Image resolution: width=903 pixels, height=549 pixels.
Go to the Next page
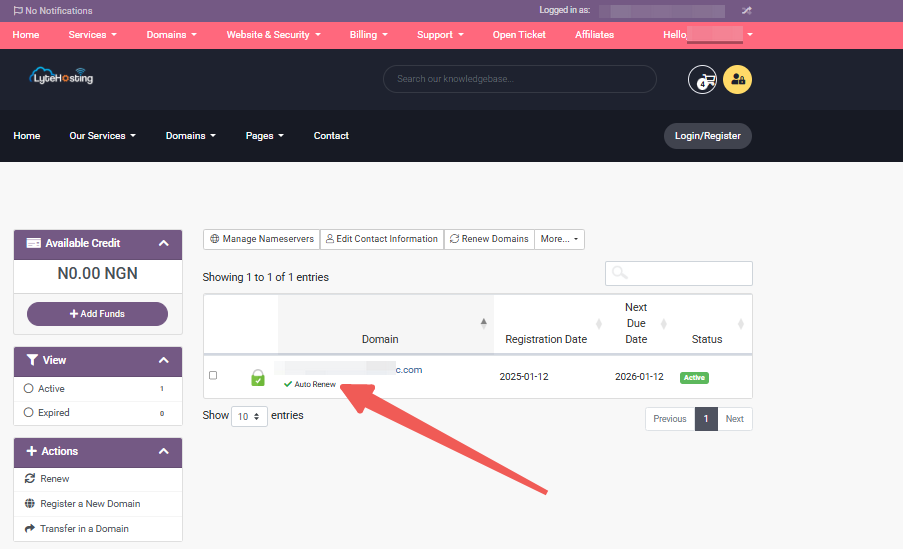pyautogui.click(x=734, y=419)
